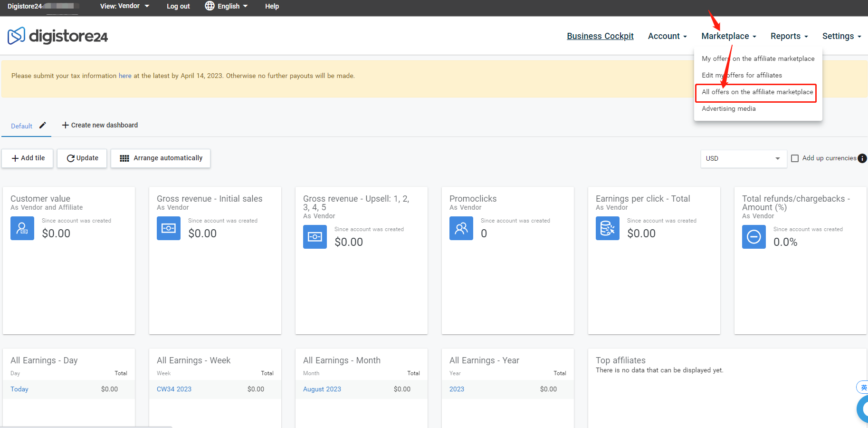
Task: Expand the Settings menu
Action: click(842, 36)
